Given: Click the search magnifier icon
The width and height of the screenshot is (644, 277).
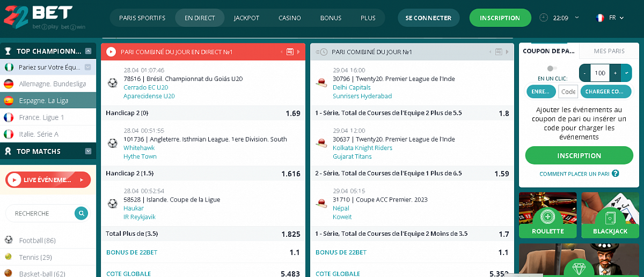Looking at the screenshot, I should click(x=80, y=213).
